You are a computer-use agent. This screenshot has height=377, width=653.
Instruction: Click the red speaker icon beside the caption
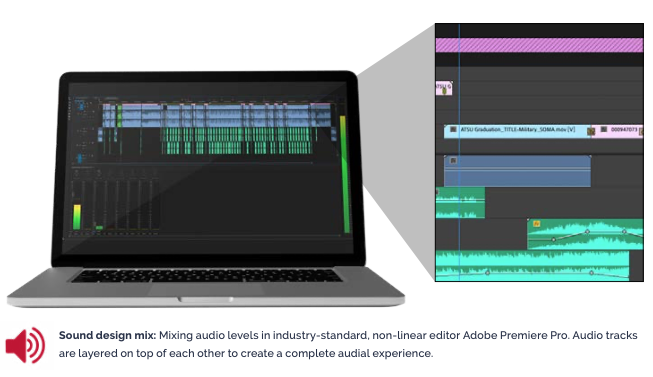click(x=25, y=345)
